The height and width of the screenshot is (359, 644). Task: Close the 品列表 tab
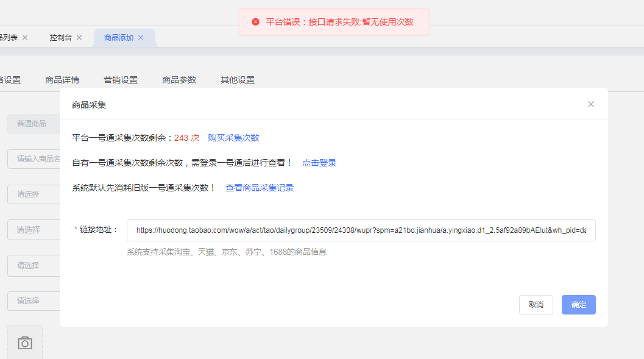tap(25, 38)
